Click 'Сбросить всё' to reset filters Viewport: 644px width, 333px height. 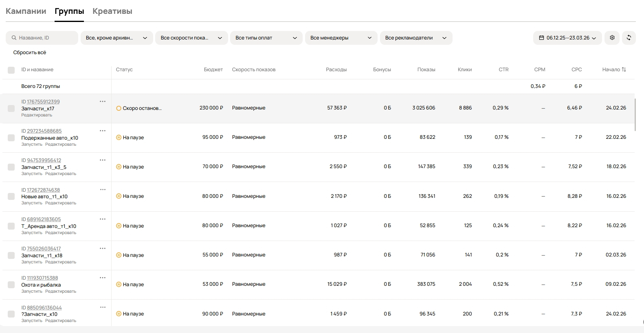30,53
